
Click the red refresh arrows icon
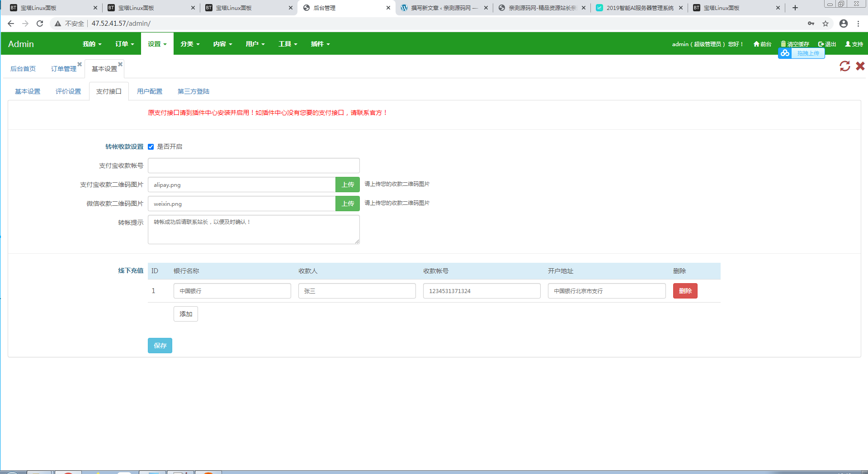click(844, 66)
